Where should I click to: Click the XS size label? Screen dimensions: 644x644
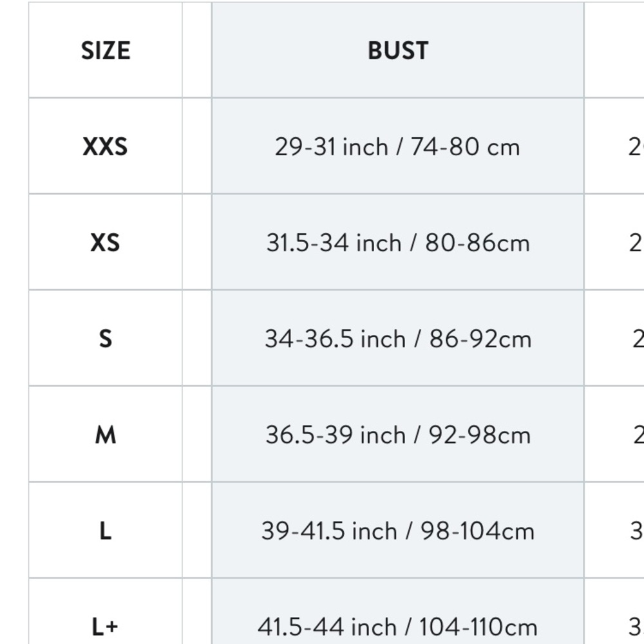[x=105, y=242]
